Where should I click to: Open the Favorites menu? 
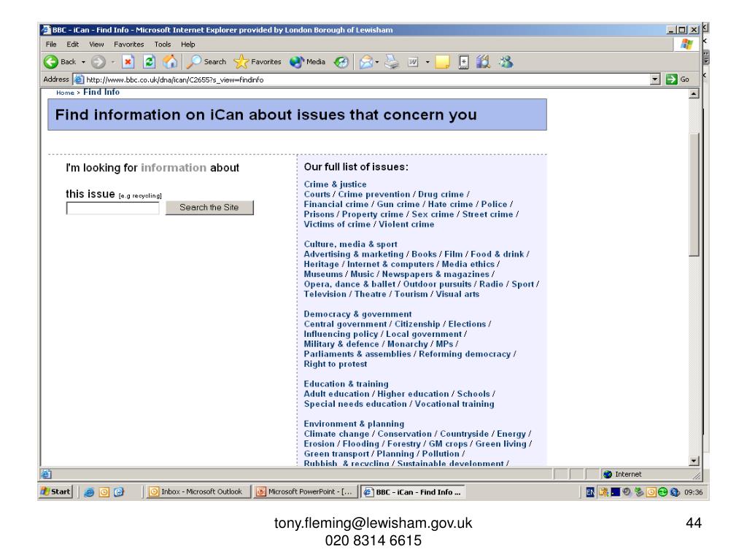[x=128, y=44]
